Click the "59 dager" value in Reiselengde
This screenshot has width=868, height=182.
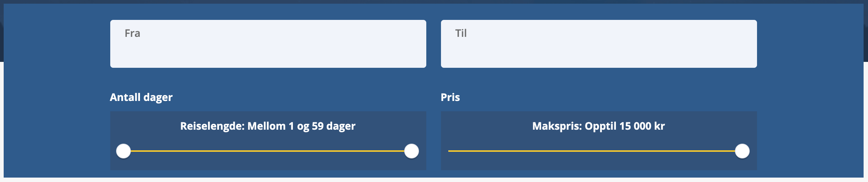tap(333, 126)
